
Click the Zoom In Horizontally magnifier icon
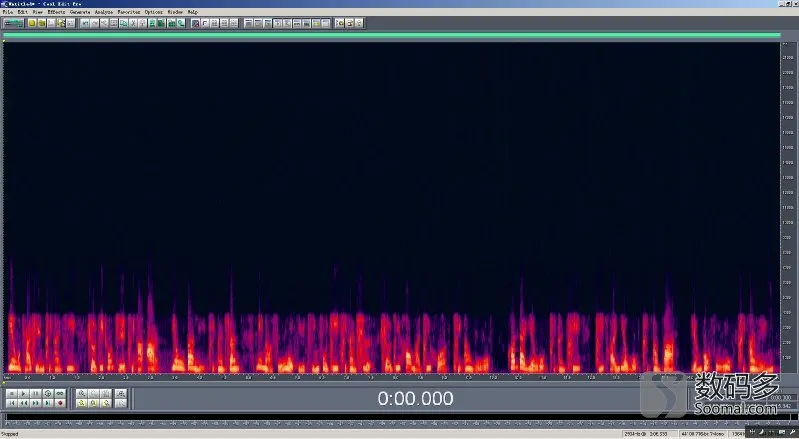click(82, 394)
